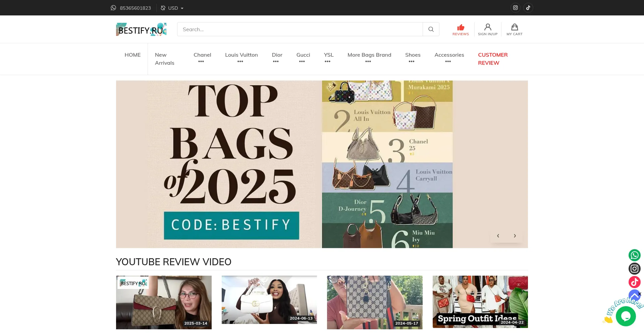Open review video dated 2024-06-13
The width and height of the screenshot is (644, 333).
tap(269, 300)
